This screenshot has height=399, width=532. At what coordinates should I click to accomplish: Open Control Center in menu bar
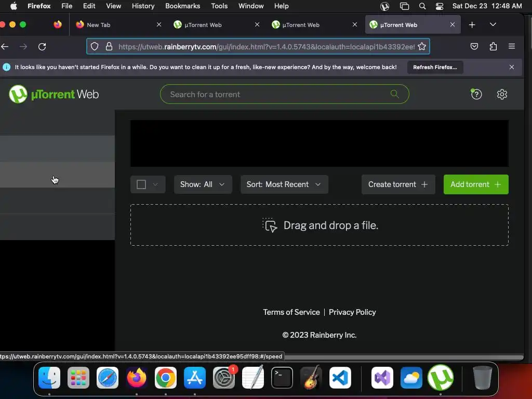point(440,6)
